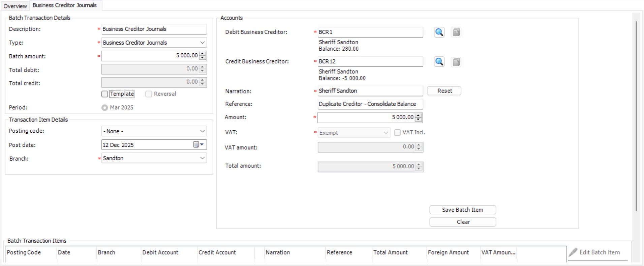The image size is (644, 266).
Task: Click the Clear button
Action: (463, 222)
